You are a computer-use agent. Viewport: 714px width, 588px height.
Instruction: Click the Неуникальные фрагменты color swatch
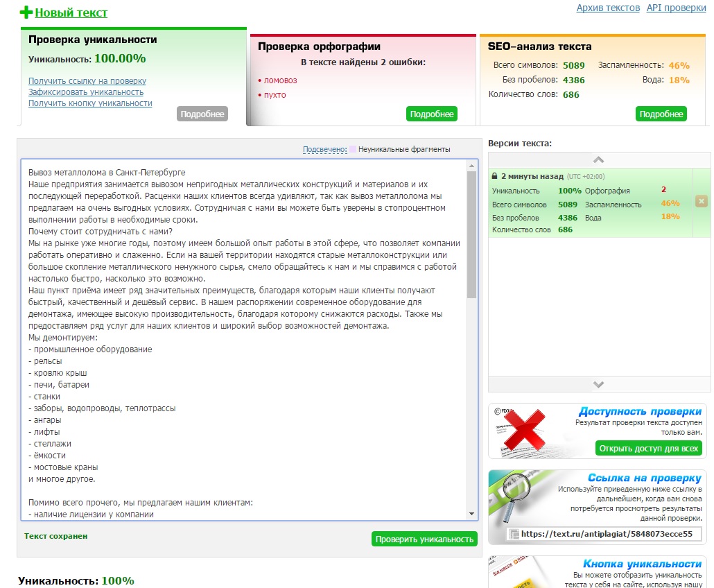[353, 149]
